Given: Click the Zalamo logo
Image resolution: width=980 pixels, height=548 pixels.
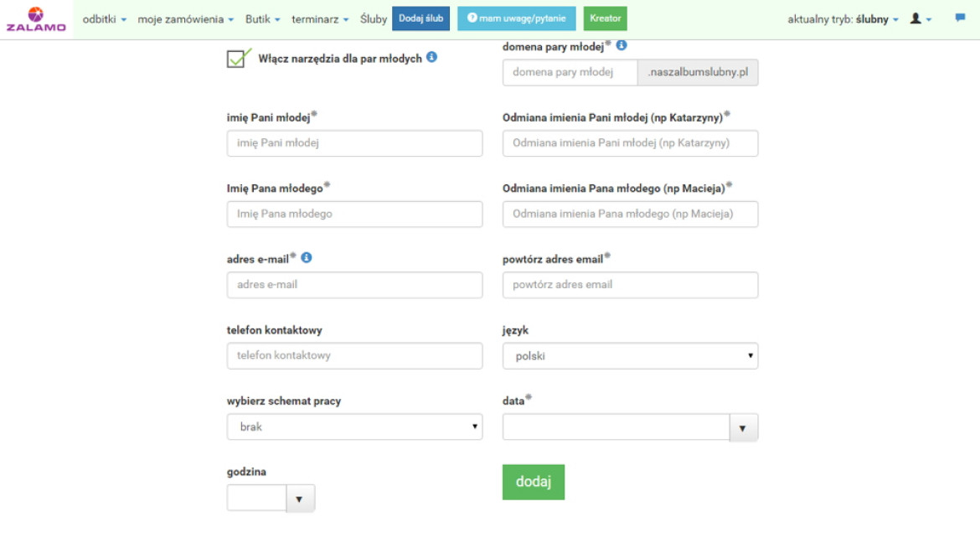Looking at the screenshot, I should [36, 19].
